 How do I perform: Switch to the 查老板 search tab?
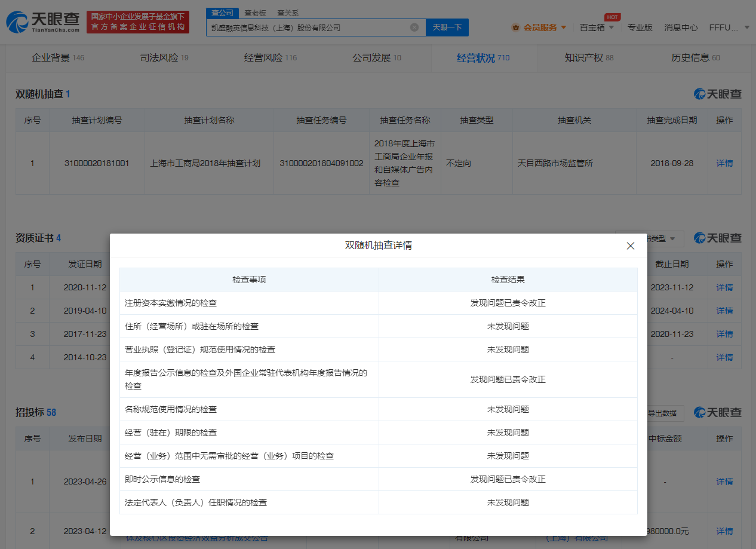tap(256, 13)
